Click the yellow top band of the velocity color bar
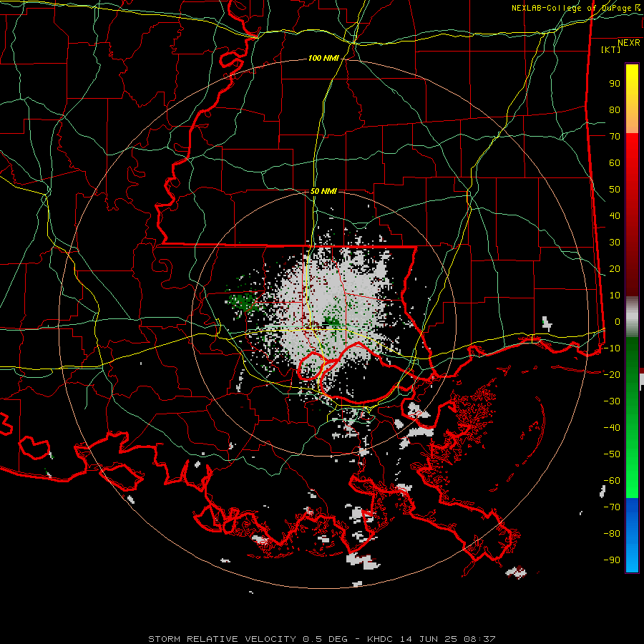The height and width of the screenshot is (644, 644). [x=632, y=98]
